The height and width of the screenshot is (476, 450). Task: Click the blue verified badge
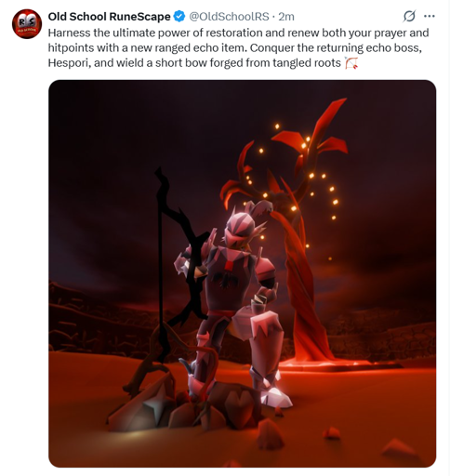click(x=179, y=17)
